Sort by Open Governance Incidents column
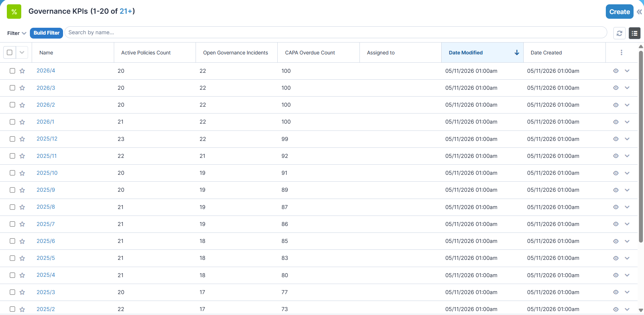The width and height of the screenshot is (644, 315). (236, 53)
